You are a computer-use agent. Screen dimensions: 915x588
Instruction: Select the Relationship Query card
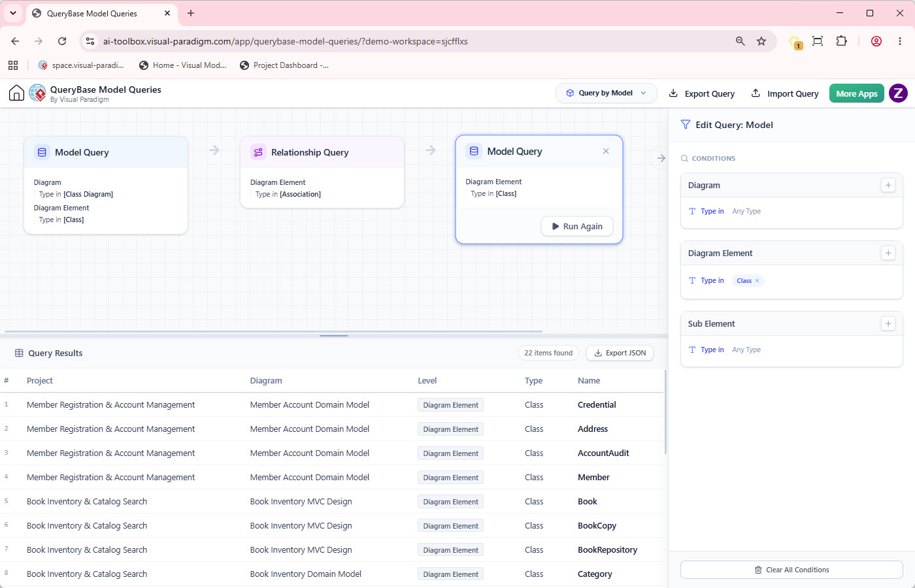click(322, 172)
